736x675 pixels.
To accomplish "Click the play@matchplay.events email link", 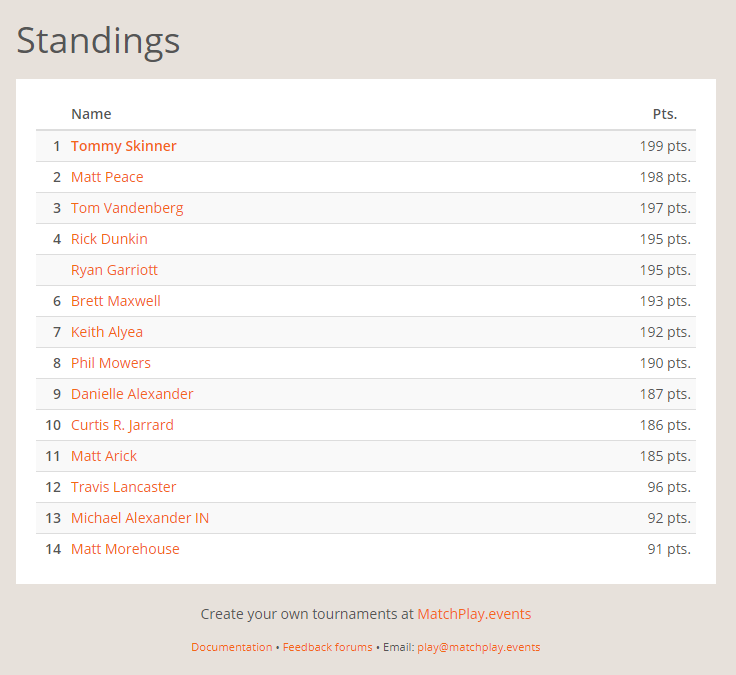I will coord(478,647).
